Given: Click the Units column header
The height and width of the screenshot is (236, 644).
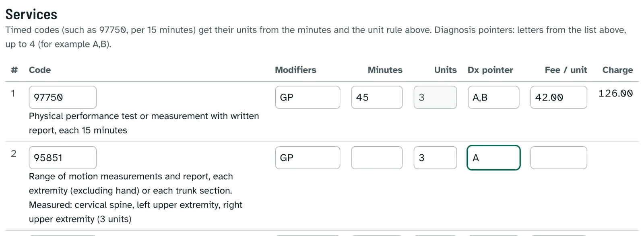Looking at the screenshot, I should tap(445, 70).
